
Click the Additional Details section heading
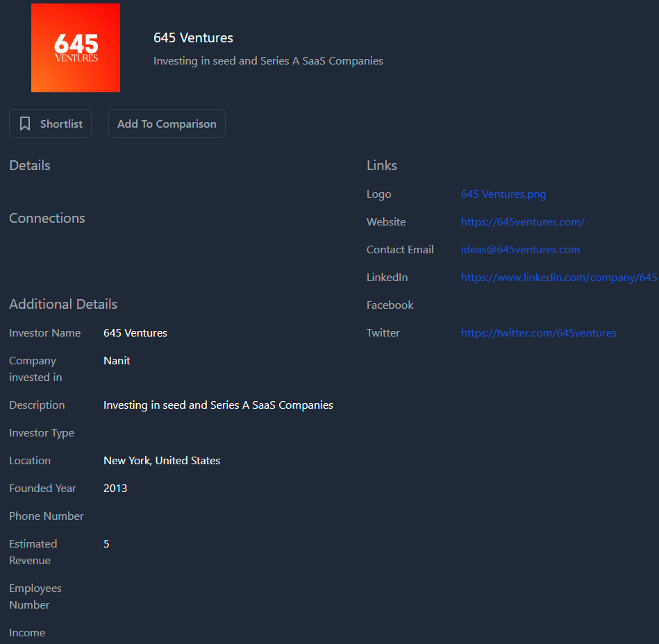point(63,304)
